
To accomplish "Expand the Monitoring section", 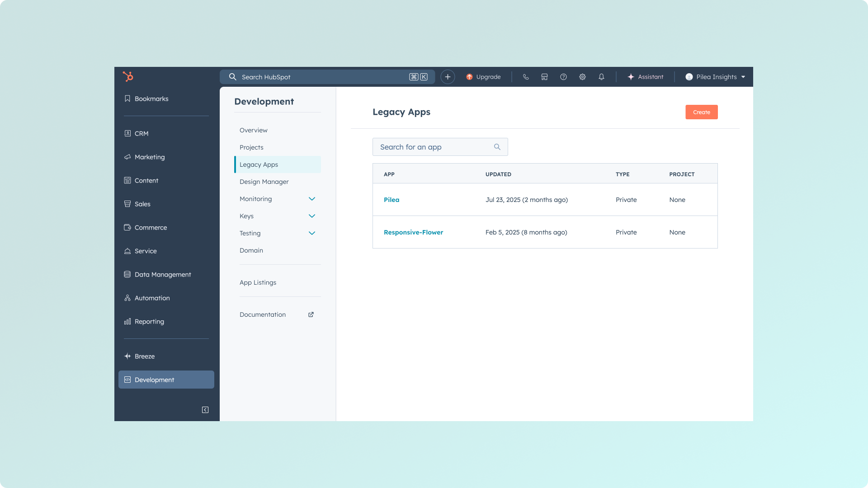I will click(x=311, y=199).
